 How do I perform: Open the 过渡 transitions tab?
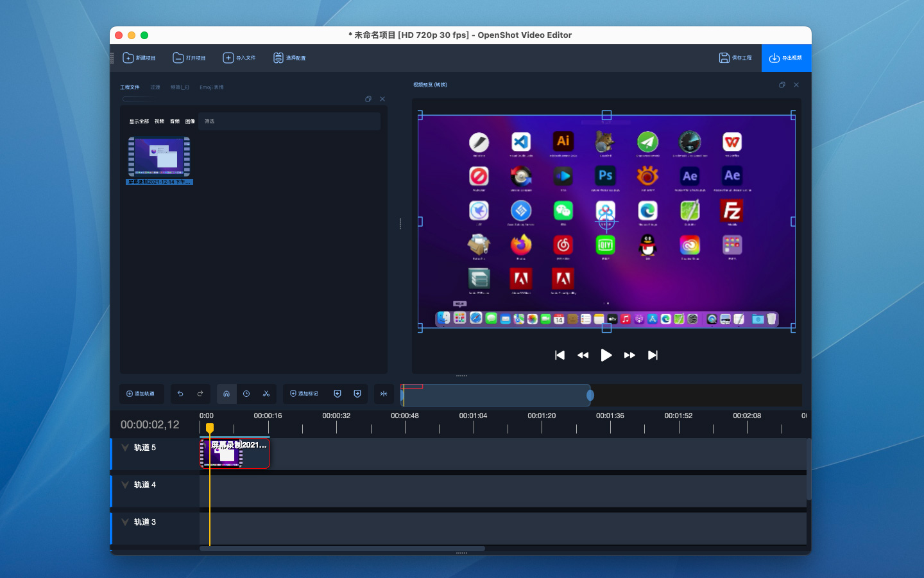(155, 87)
